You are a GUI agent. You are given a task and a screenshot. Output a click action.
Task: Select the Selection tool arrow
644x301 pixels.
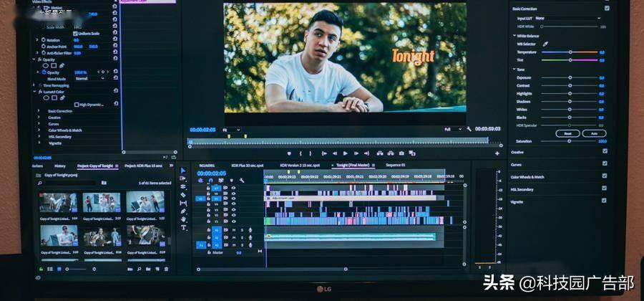(183, 171)
